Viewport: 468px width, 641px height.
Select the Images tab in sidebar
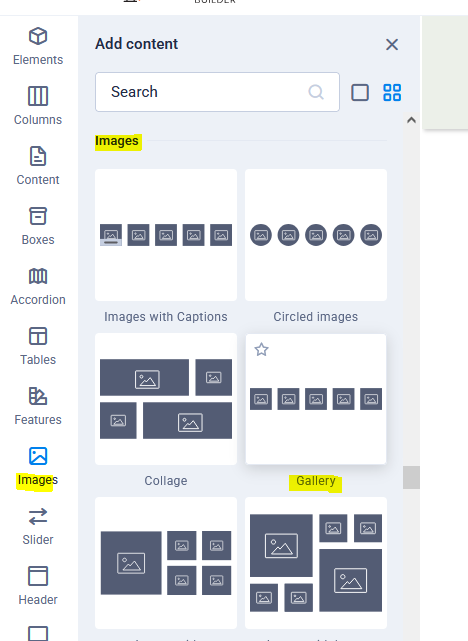pyautogui.click(x=38, y=466)
